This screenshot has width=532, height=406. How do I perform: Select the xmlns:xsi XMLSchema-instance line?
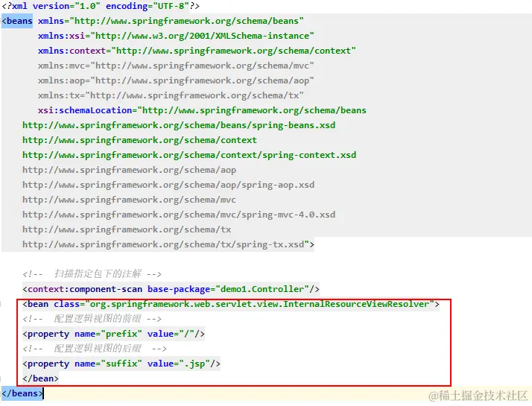tap(176, 36)
